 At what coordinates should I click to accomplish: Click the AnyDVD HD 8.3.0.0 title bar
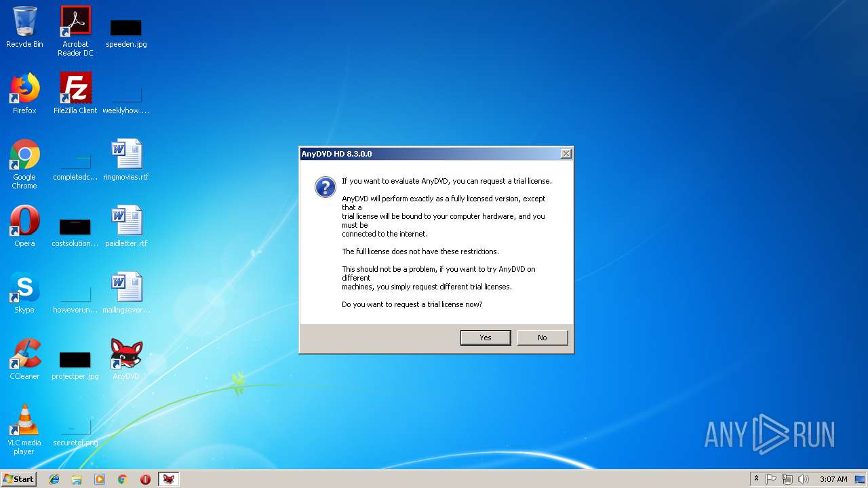(x=430, y=154)
